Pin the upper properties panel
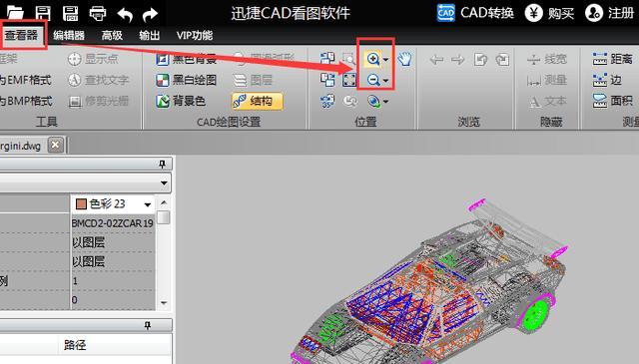 coord(162,165)
